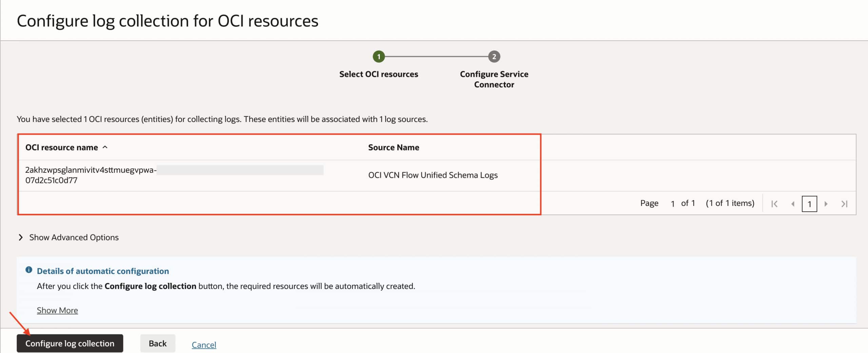
Task: Select page number 1 box
Action: click(x=809, y=204)
